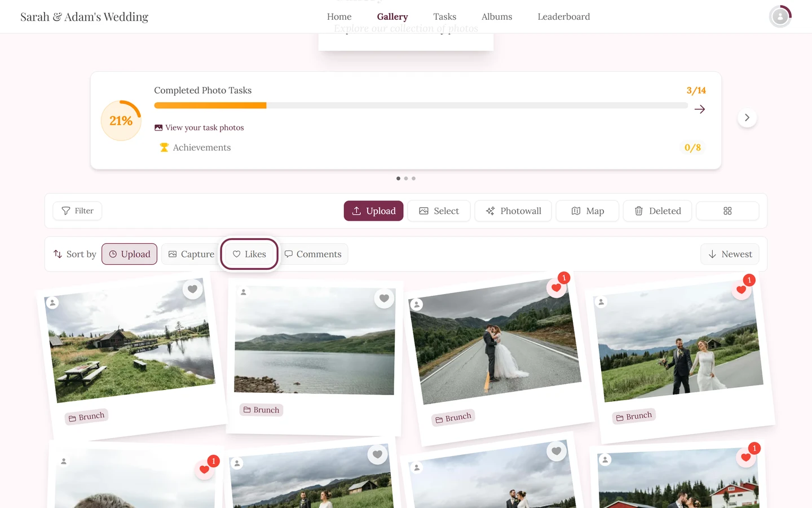The image size is (812, 508).
Task: Open uploader avatar on cabin lake photo
Action: pos(52,303)
